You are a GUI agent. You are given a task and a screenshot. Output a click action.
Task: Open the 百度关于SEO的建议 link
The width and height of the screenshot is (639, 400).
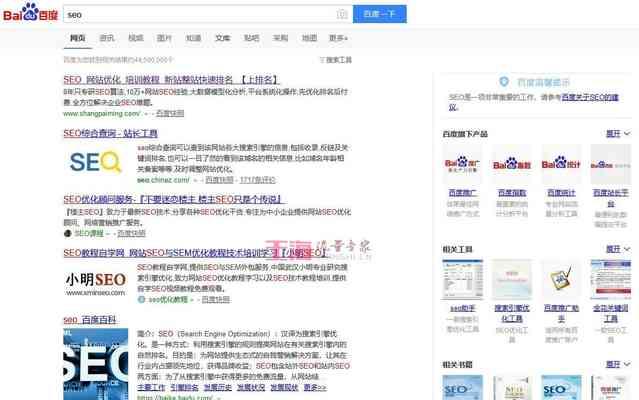tap(590, 97)
